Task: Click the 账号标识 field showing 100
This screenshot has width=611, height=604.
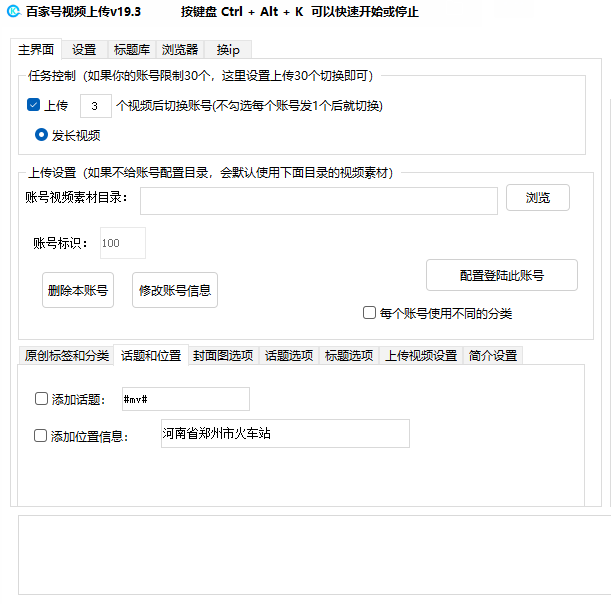Action: click(123, 243)
